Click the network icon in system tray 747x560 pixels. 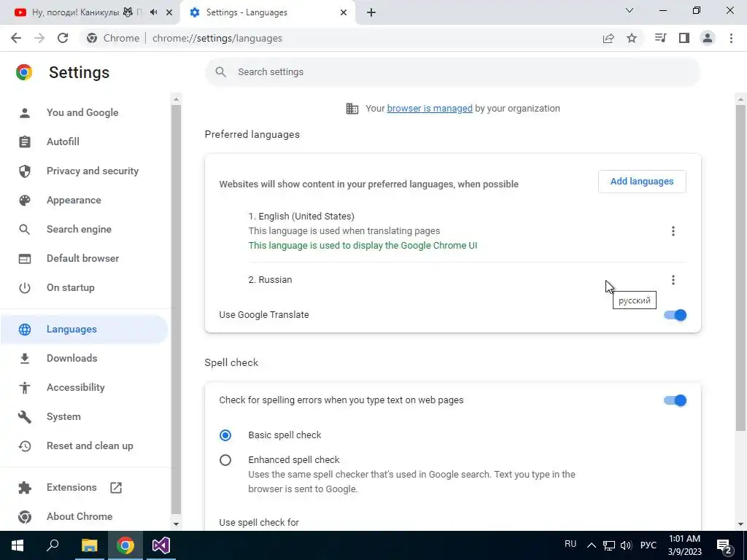(609, 545)
